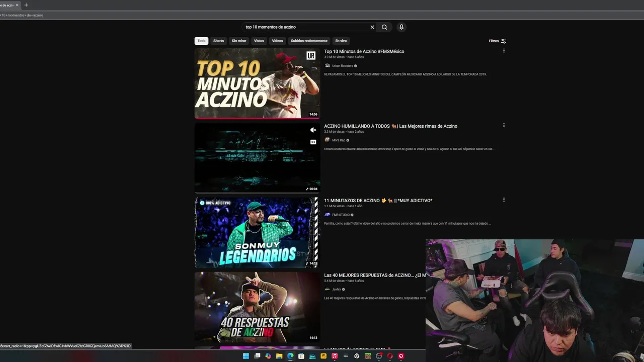This screenshot has width=644, height=362.
Task: Select the Videos filter chip
Action: tap(278, 41)
